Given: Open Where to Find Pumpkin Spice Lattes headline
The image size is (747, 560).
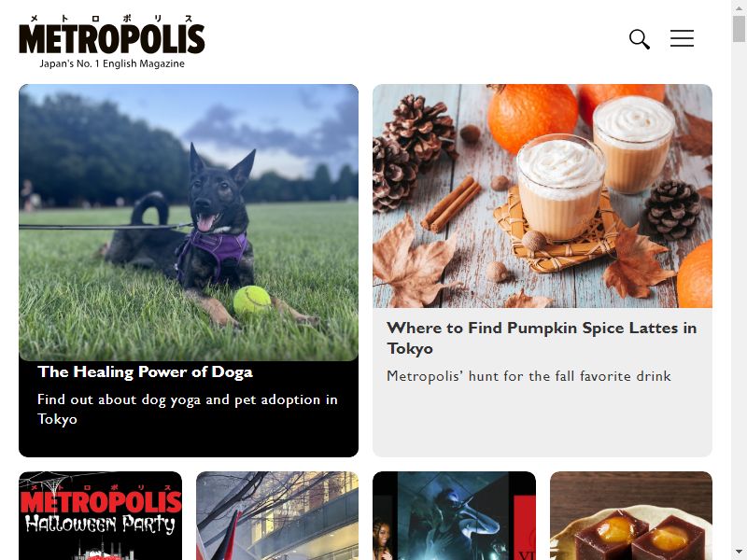Looking at the screenshot, I should point(542,338).
